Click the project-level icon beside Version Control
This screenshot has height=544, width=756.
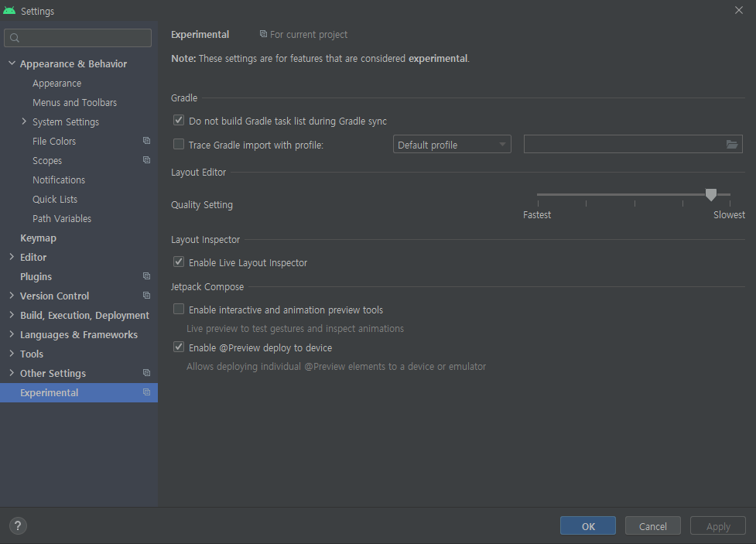click(146, 296)
